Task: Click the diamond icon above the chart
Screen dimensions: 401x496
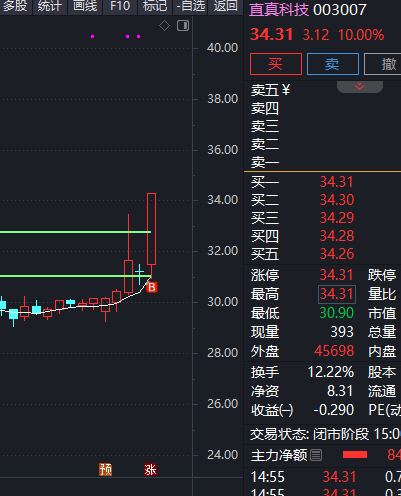Action: 164,26
